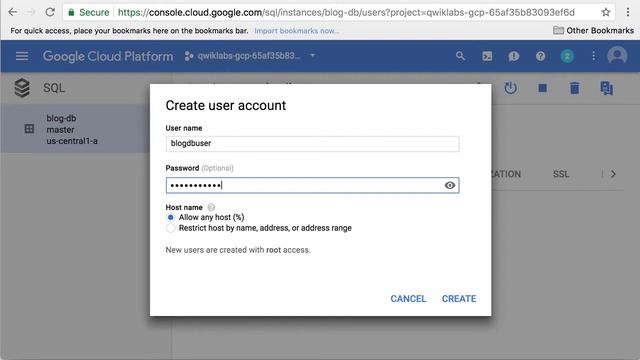Go forward with the browser forward arrow
Screen dimensions: 640x360
[31, 12]
